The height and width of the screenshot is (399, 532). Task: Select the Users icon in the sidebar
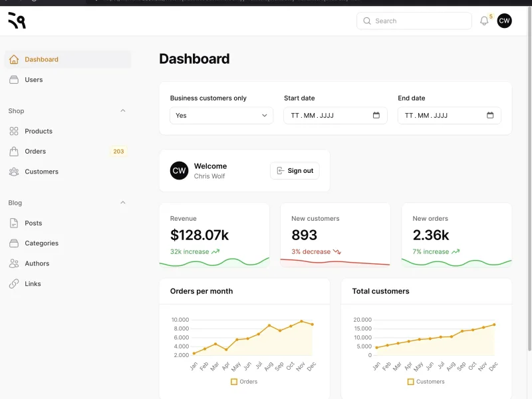point(13,78)
